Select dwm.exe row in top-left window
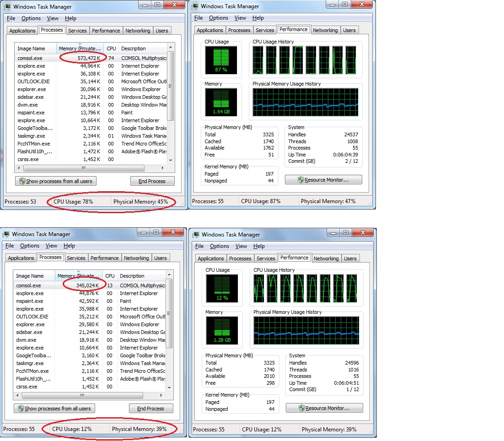 click(91, 105)
